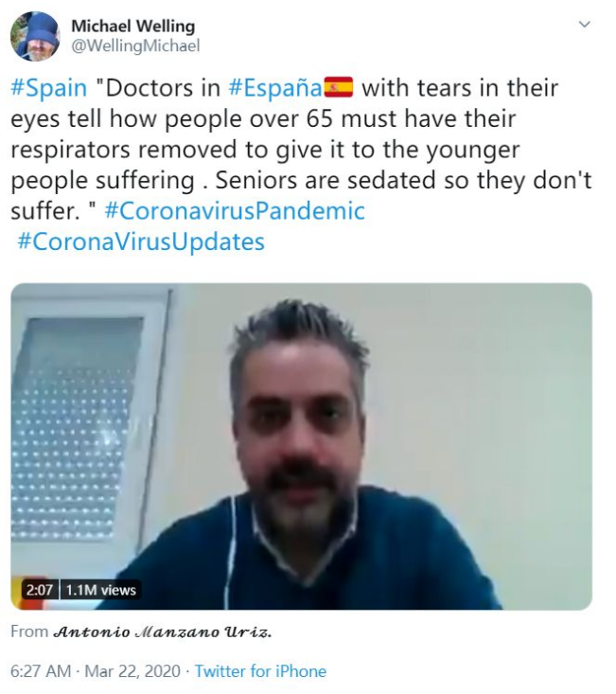Click the word From below the video
This screenshot has height=694, width=616.
click(x=29, y=632)
